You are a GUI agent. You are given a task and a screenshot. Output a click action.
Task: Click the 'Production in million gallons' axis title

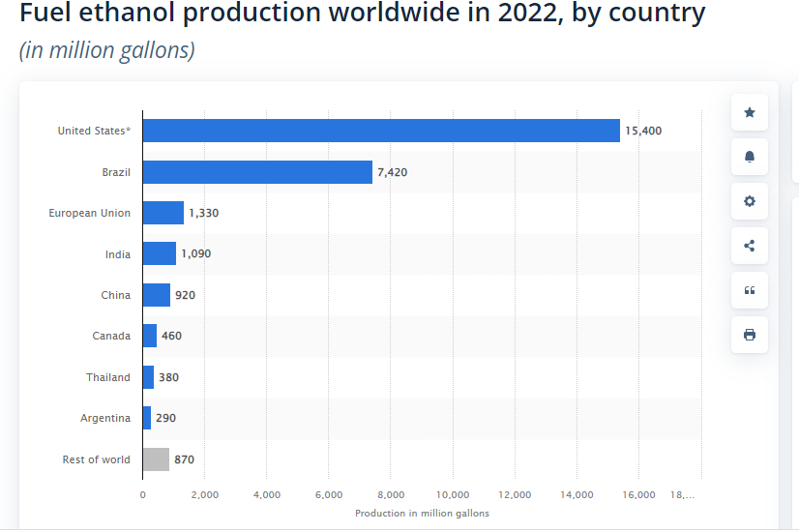[422, 513]
